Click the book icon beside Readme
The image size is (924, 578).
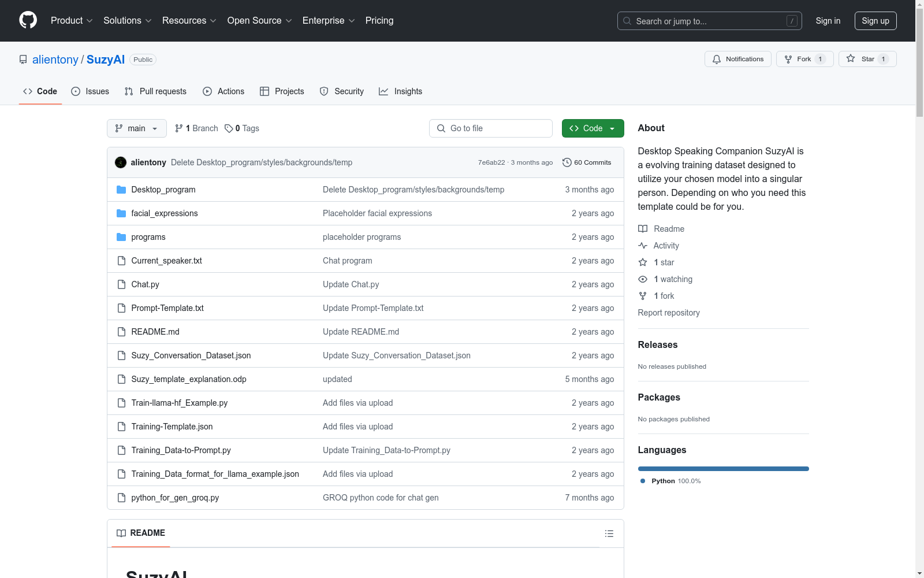tap(643, 229)
